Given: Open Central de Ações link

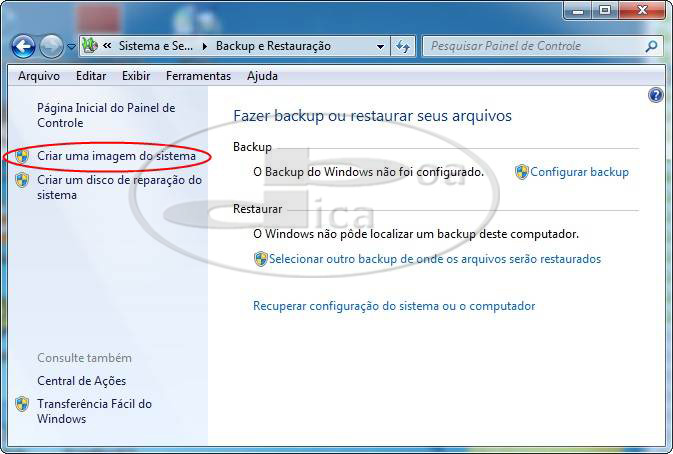Looking at the screenshot, I should [x=82, y=381].
